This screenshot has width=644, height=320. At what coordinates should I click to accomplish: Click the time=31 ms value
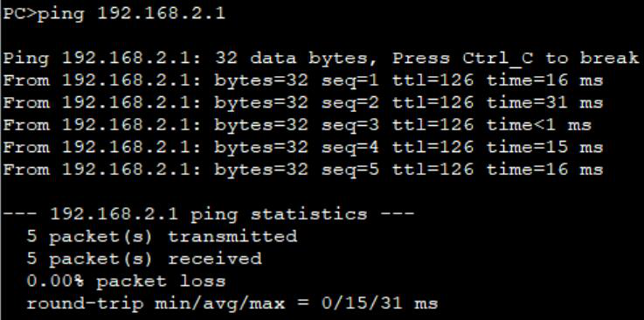point(545,102)
